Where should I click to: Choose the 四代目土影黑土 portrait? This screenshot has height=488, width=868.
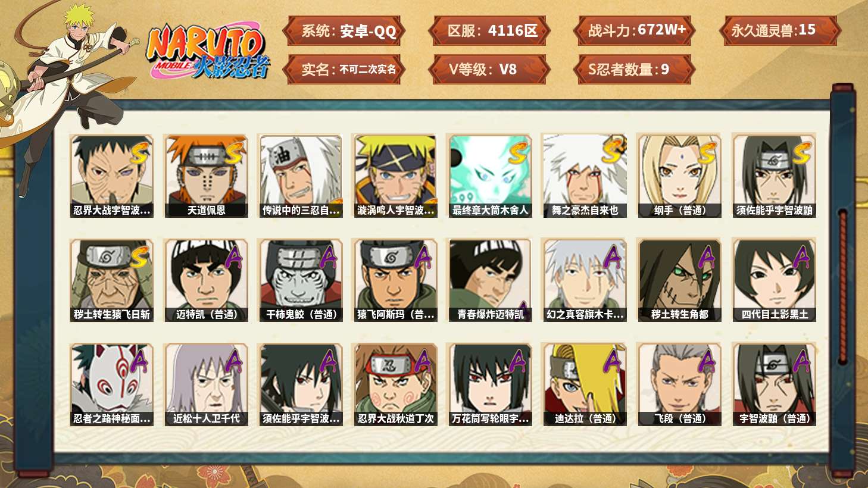774,280
